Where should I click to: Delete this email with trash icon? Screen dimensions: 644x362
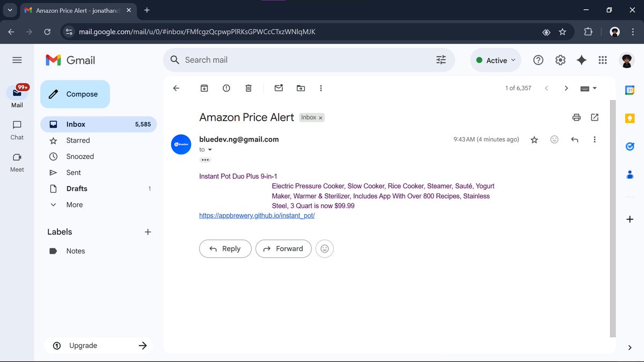click(x=248, y=88)
